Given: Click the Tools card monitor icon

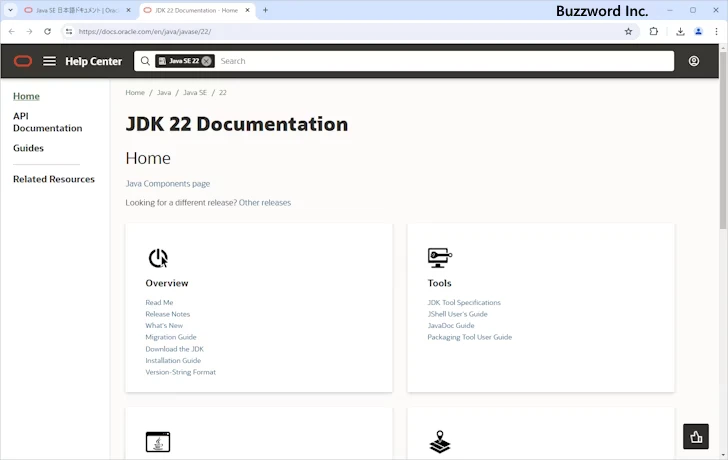Looking at the screenshot, I should [440, 258].
